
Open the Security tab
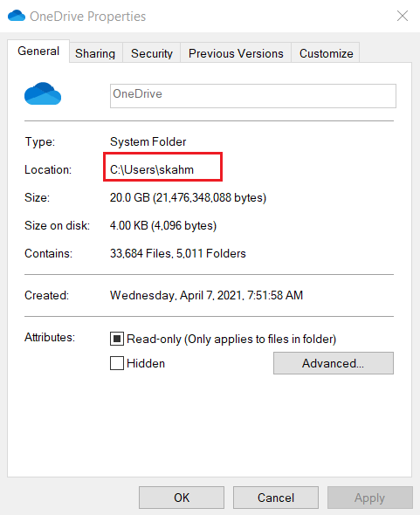pos(152,53)
